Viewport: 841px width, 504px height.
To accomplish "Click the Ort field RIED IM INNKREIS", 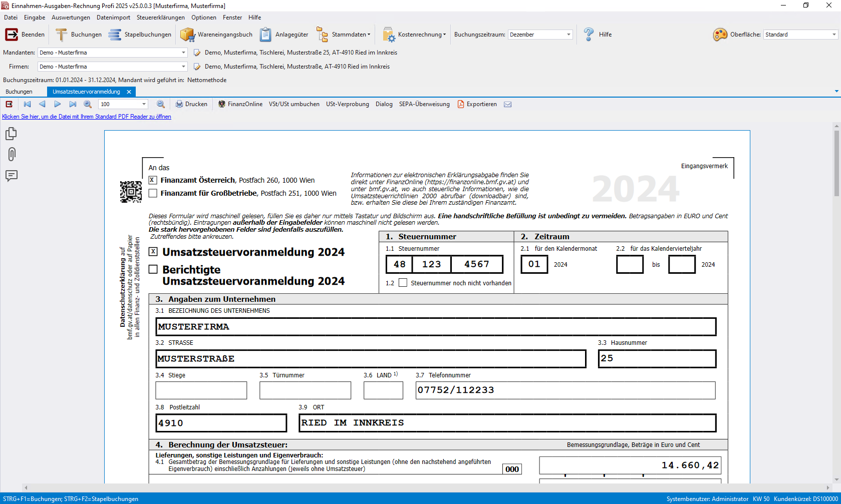I will pyautogui.click(x=507, y=423).
